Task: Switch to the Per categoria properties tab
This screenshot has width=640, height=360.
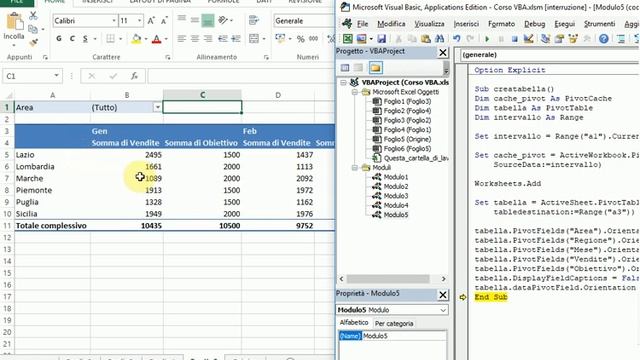Action: tap(394, 324)
